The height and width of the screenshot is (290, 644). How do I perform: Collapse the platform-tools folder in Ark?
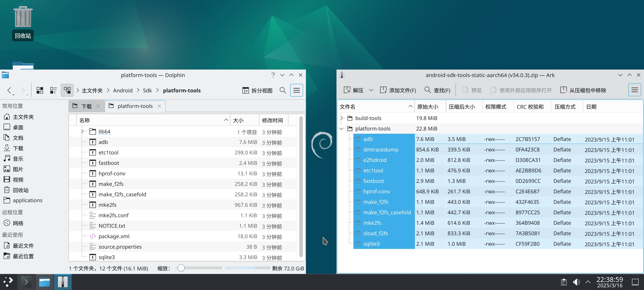pyautogui.click(x=341, y=129)
